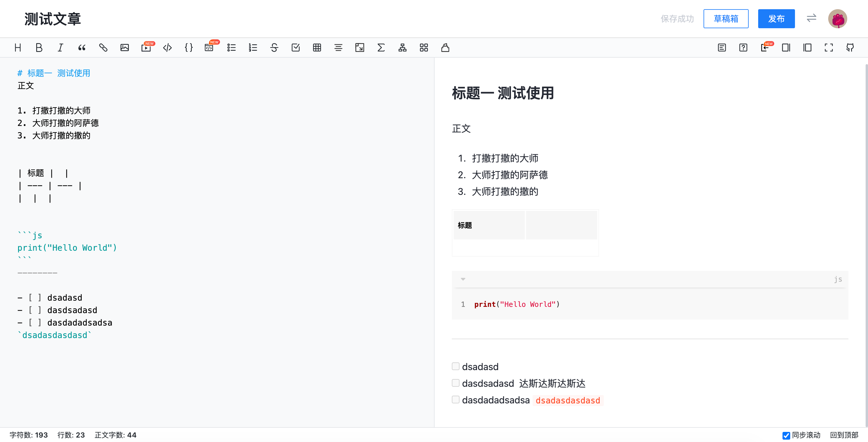Click the red dsadasdasdasd inline code in preview
This screenshot has width=868, height=442.
(568, 400)
